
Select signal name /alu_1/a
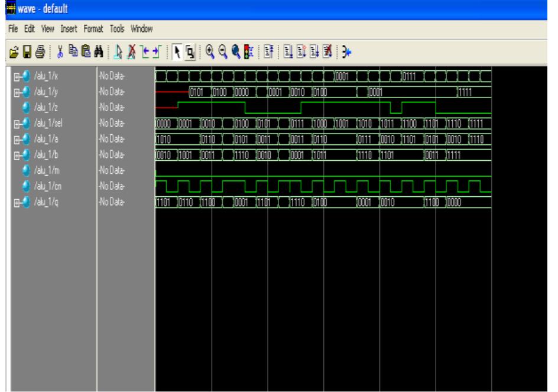tap(46, 139)
